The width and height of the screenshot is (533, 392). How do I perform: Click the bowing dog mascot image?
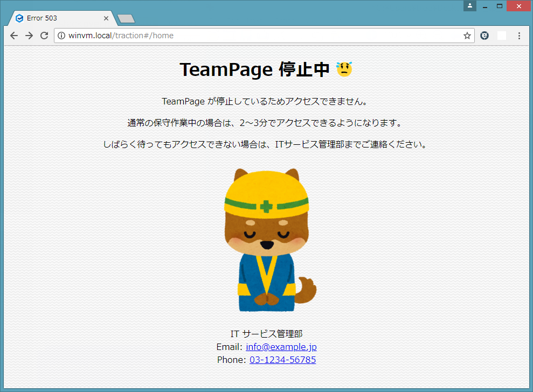coord(267,240)
